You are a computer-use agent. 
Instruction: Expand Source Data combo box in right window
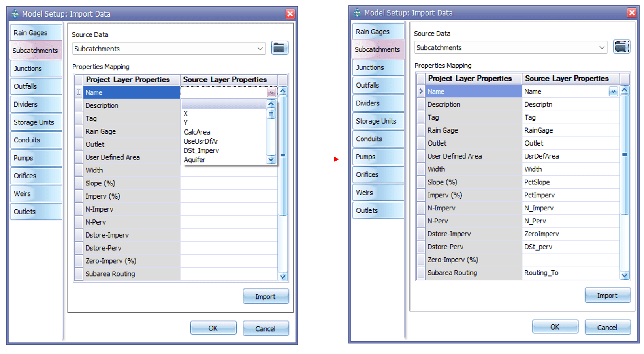pyautogui.click(x=602, y=47)
